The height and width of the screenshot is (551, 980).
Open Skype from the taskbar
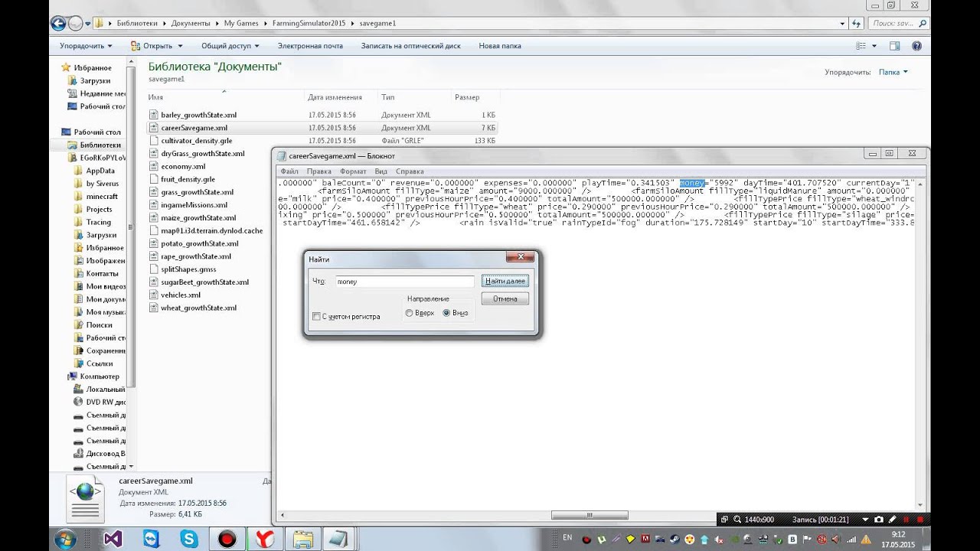188,539
